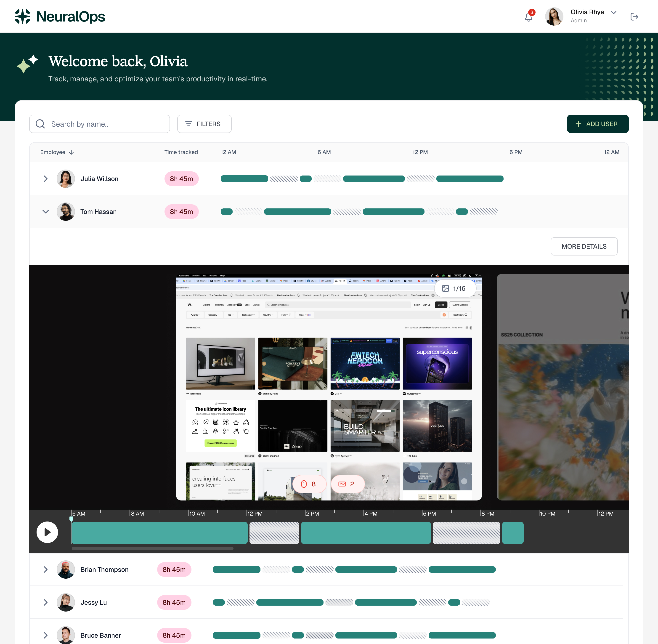Toggle the Employee column sort arrow

[71, 152]
